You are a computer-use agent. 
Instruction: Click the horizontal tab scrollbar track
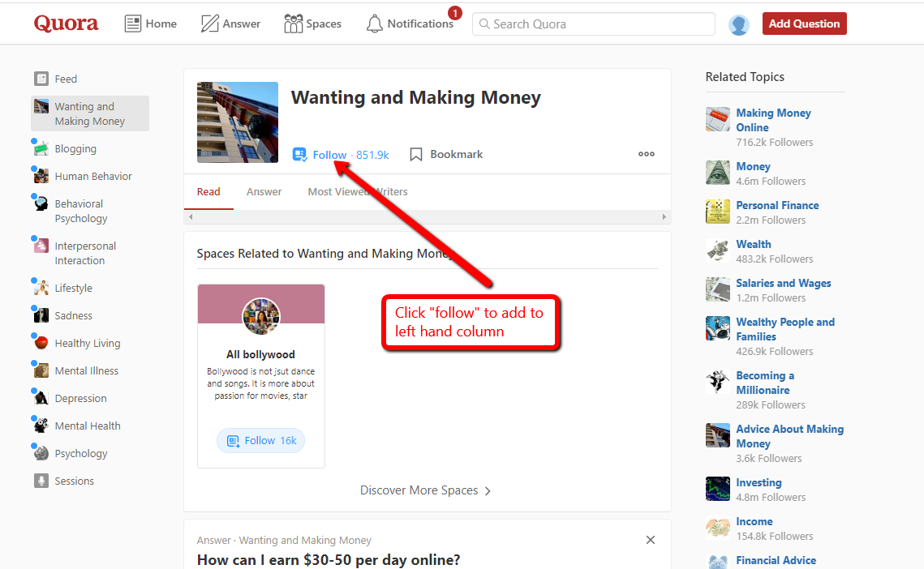coord(428,216)
